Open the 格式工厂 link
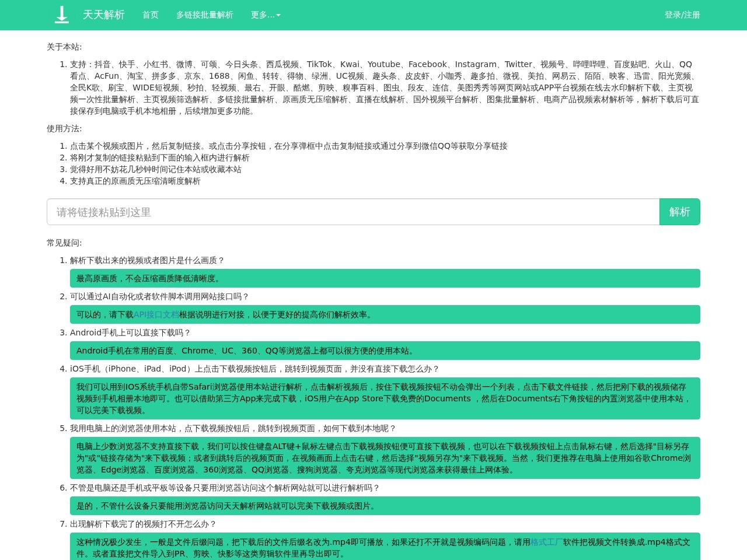This screenshot has height=560, width=747. pyautogui.click(x=546, y=542)
